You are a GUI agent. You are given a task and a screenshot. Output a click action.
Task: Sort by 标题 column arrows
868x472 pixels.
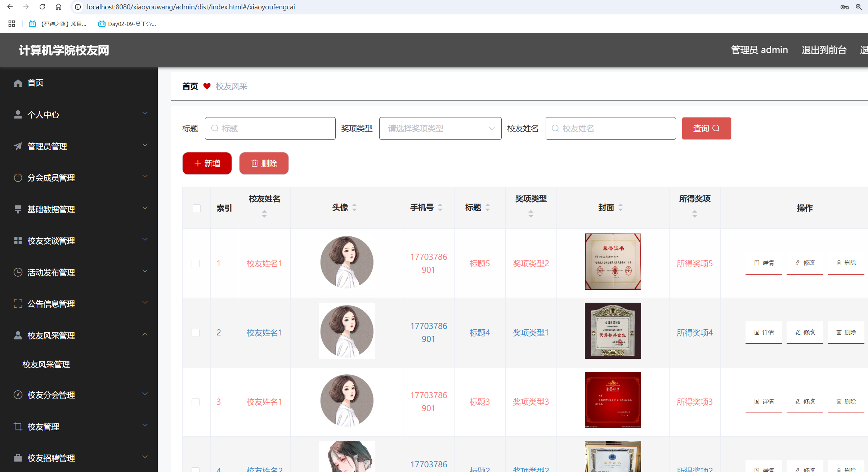pos(488,208)
